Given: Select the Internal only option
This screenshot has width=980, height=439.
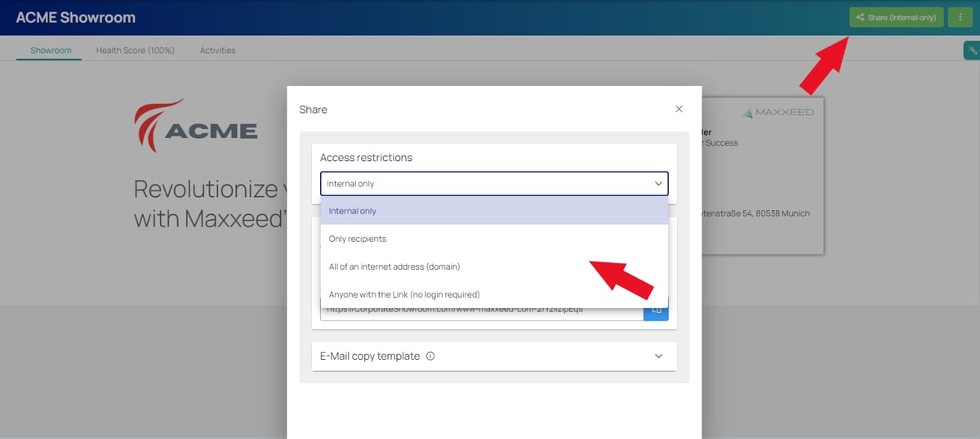Looking at the screenshot, I should coord(494,211).
